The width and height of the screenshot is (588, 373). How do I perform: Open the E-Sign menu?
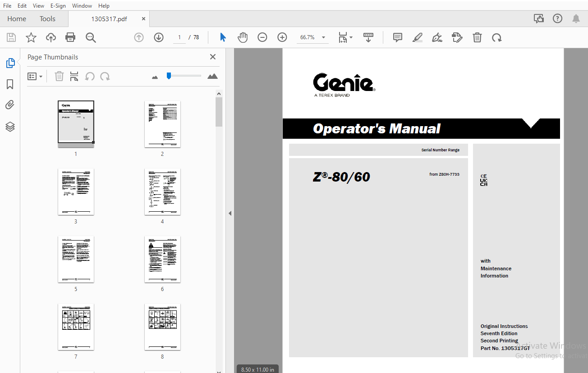58,5
